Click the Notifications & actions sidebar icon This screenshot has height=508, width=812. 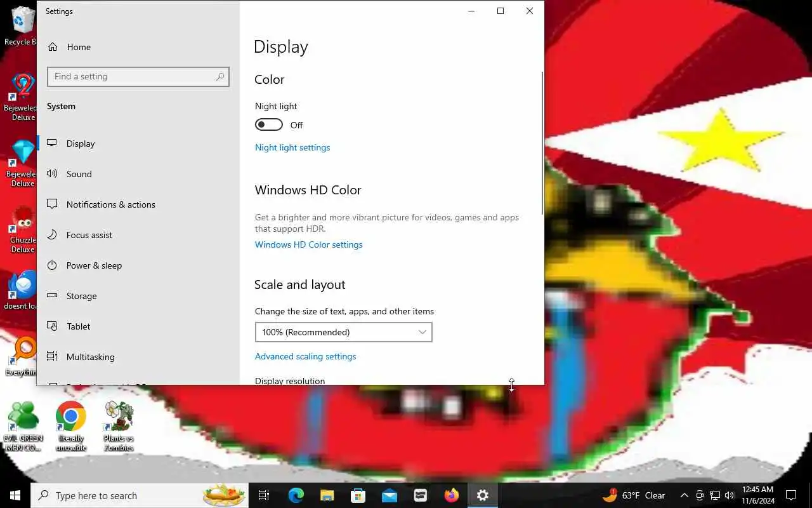click(52, 204)
